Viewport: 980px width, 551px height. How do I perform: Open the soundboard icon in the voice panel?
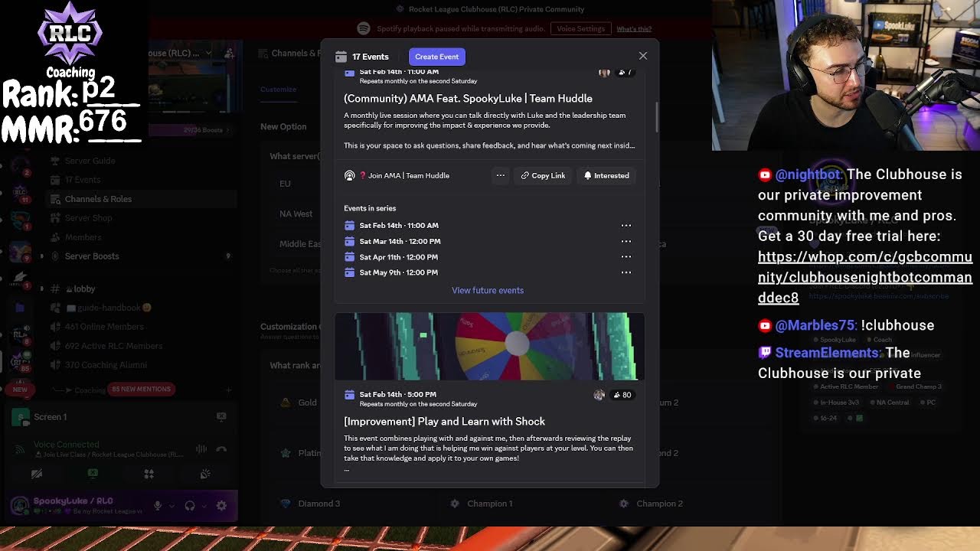pos(205,474)
